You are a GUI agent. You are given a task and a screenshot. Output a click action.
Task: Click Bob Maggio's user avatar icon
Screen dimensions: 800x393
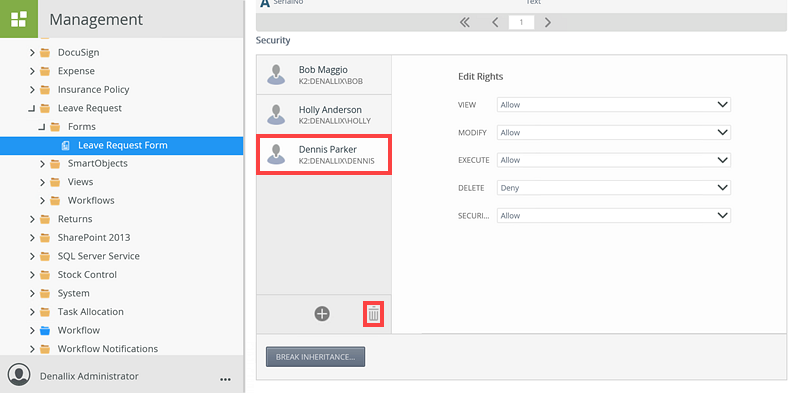click(x=276, y=75)
